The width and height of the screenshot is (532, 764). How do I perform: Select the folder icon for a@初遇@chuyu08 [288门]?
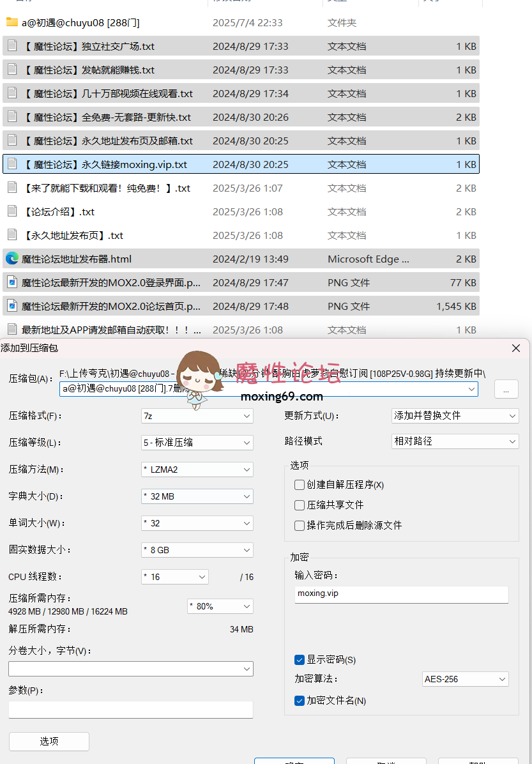click(x=12, y=22)
